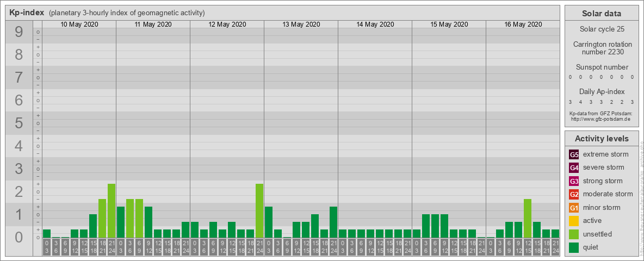Click the G5 extreme storm icon

[x=574, y=154]
